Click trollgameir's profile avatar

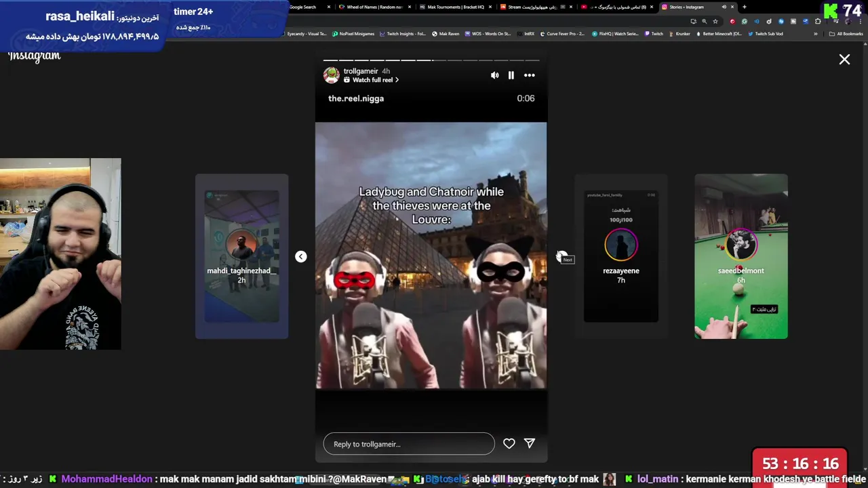(332, 75)
